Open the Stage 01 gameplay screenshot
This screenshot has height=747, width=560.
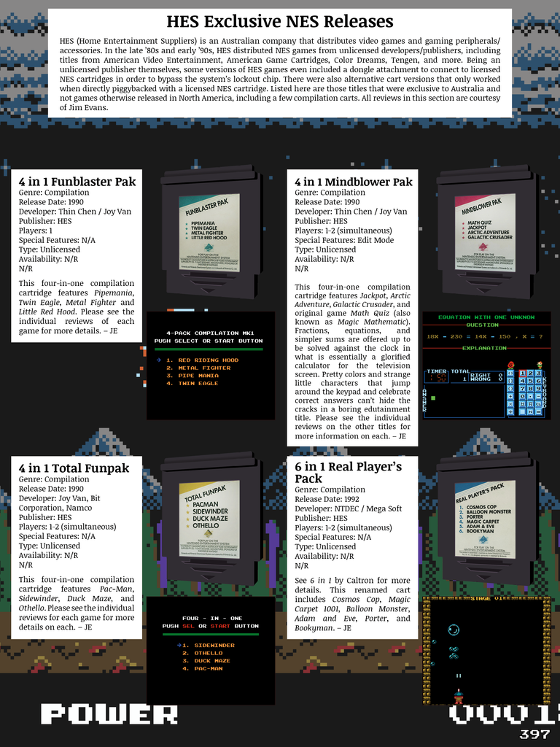[486, 650]
